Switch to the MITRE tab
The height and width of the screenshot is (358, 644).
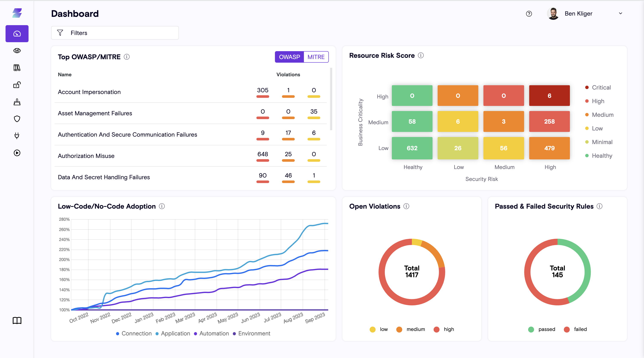click(316, 57)
